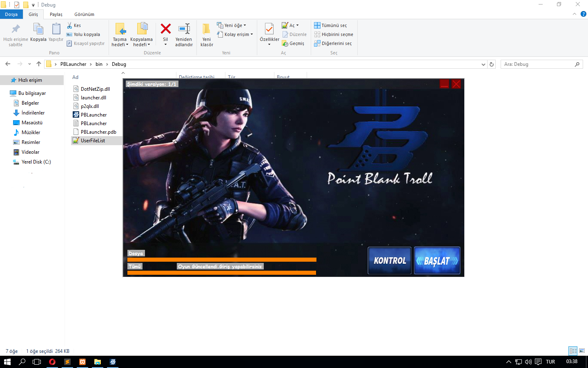Viewport: 588px width, 368px height.
Task: Minimize the Point Blank launcher with red button
Action: [444, 84]
